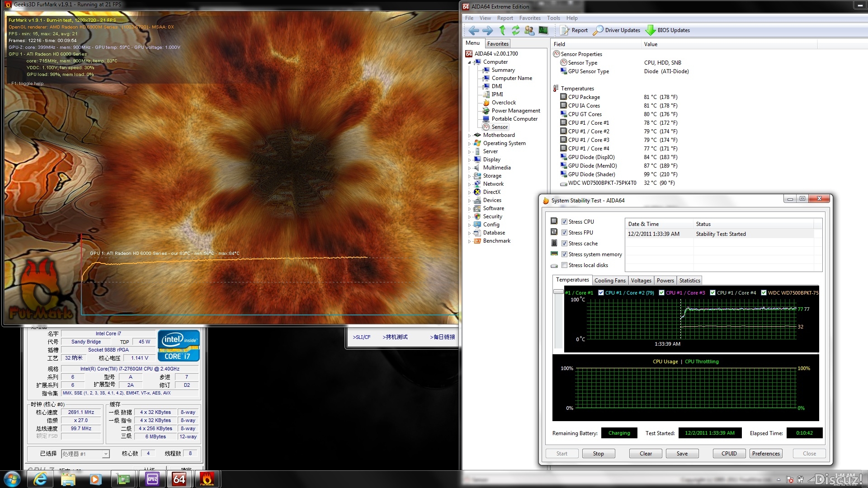Click the Clear button in Stability Test

(646, 454)
